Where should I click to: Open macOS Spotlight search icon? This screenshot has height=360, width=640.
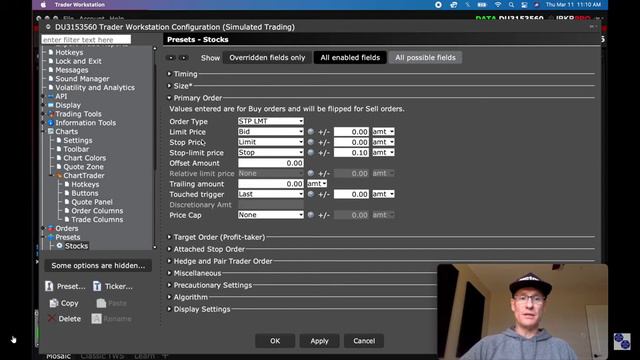(511, 4)
